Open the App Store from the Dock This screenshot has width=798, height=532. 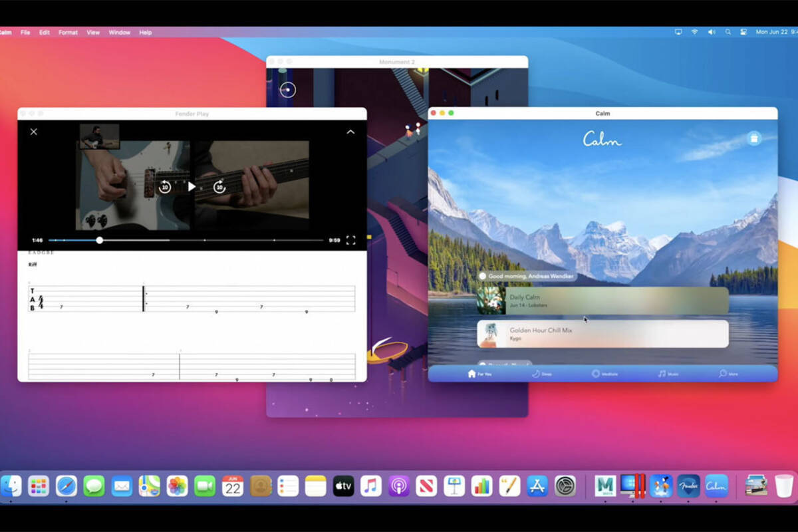coord(537,486)
